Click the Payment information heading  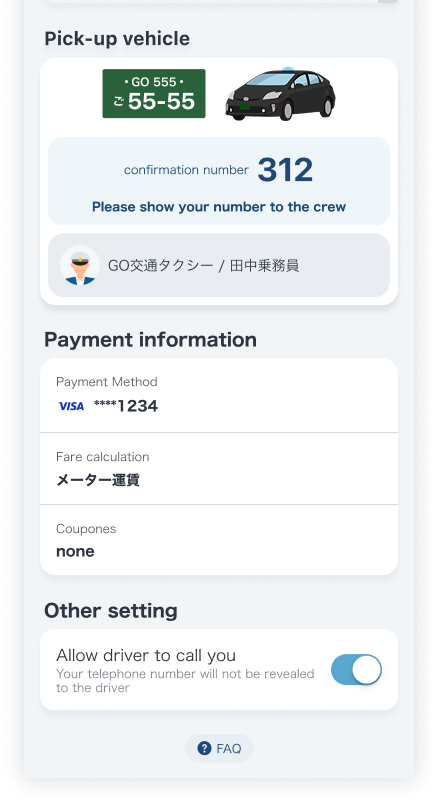coord(150,340)
